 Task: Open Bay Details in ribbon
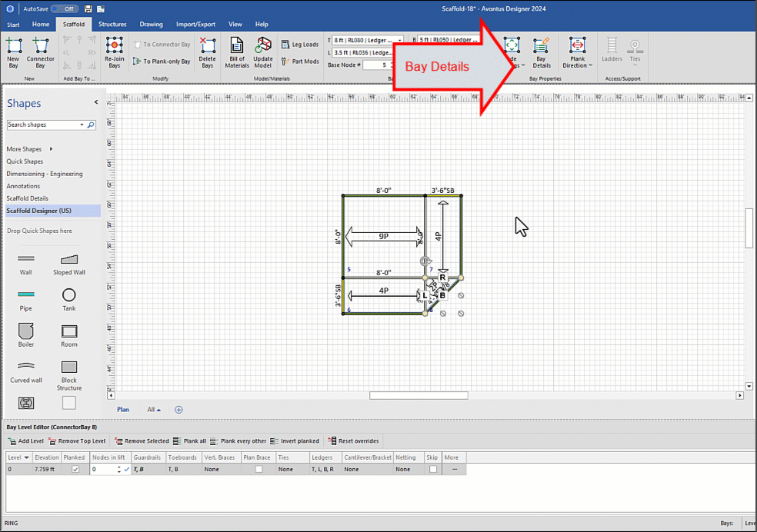click(x=542, y=52)
